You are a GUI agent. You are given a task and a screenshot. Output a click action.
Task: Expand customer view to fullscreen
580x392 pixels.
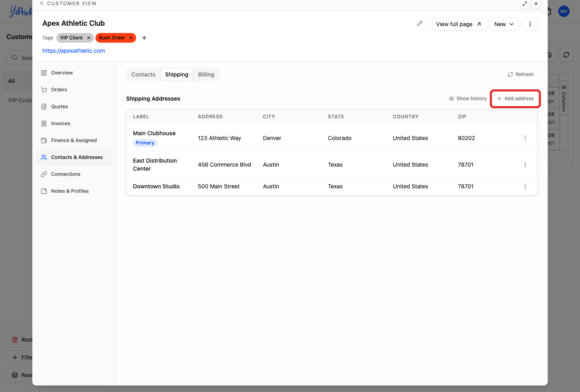tap(525, 4)
